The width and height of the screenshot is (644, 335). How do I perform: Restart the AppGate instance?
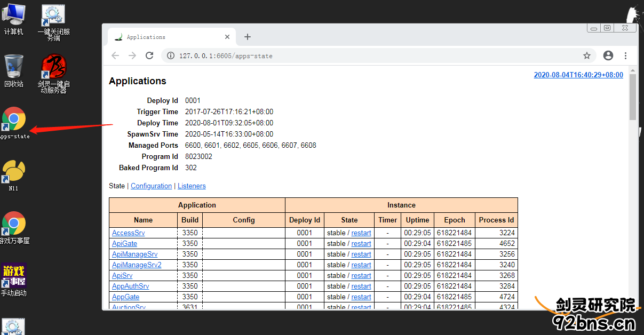361,297
